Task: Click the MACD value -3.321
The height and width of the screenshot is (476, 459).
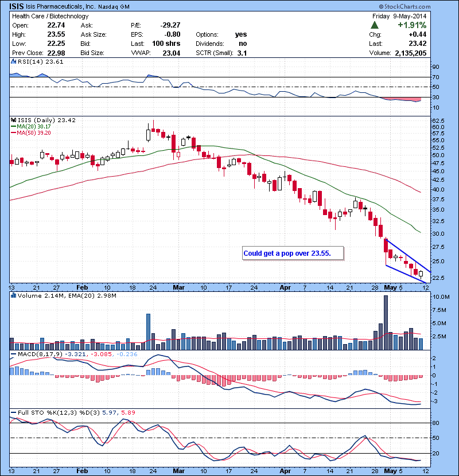Action: [x=76, y=354]
